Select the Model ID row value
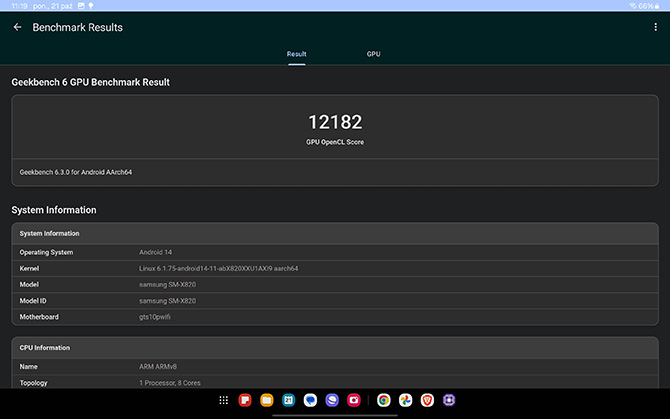The image size is (670, 419). point(168,301)
